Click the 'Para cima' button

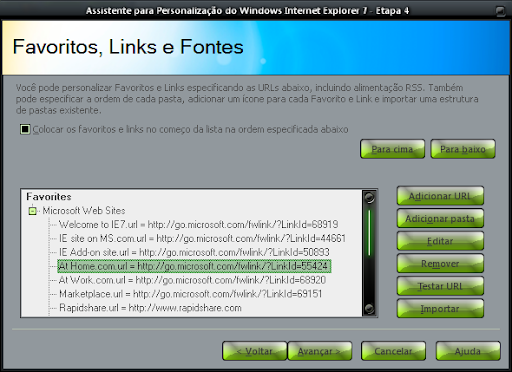click(x=392, y=149)
